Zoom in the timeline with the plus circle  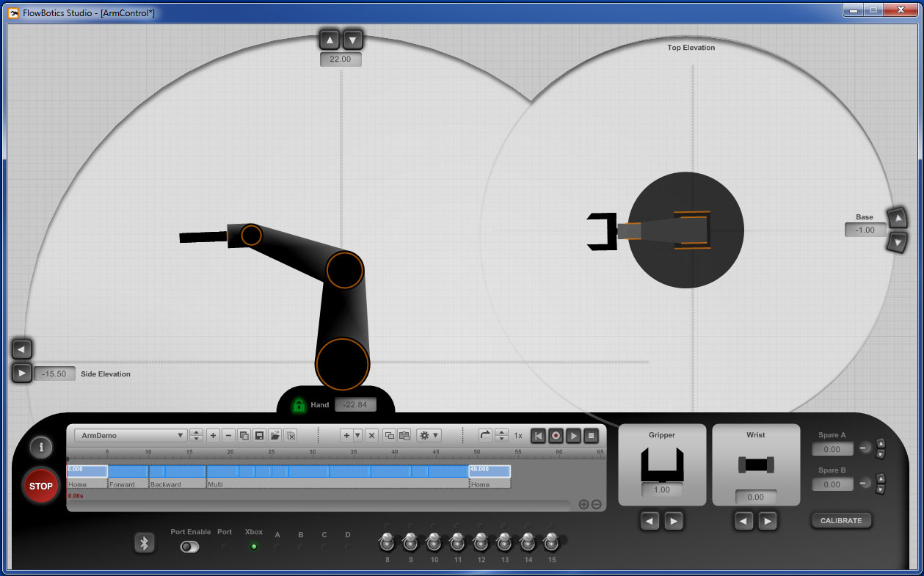[583, 504]
